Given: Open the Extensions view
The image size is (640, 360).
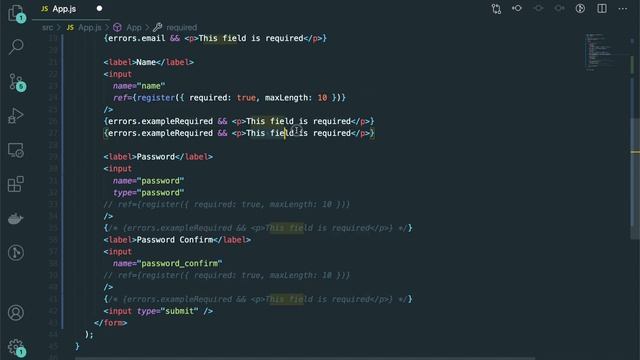Looking at the screenshot, I should (x=16, y=184).
